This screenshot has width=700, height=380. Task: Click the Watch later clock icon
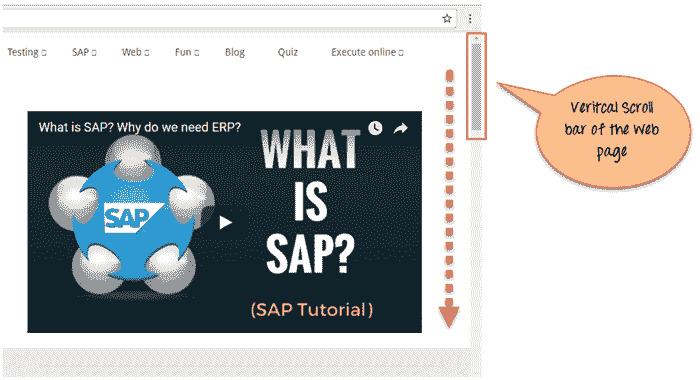[375, 128]
